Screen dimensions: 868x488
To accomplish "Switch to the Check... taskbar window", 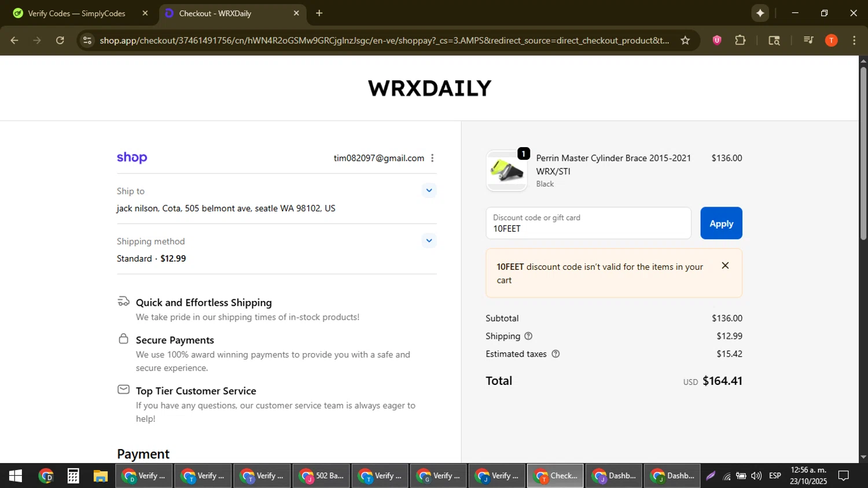I will click(x=556, y=476).
